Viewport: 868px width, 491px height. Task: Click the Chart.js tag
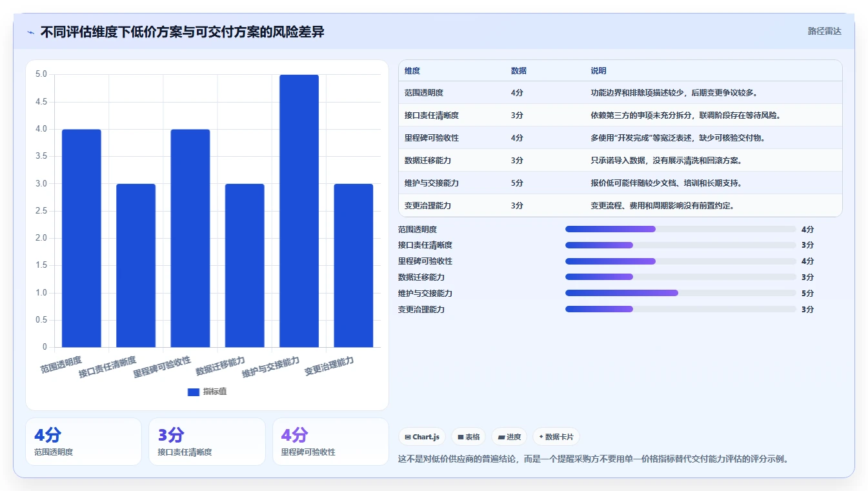(422, 437)
